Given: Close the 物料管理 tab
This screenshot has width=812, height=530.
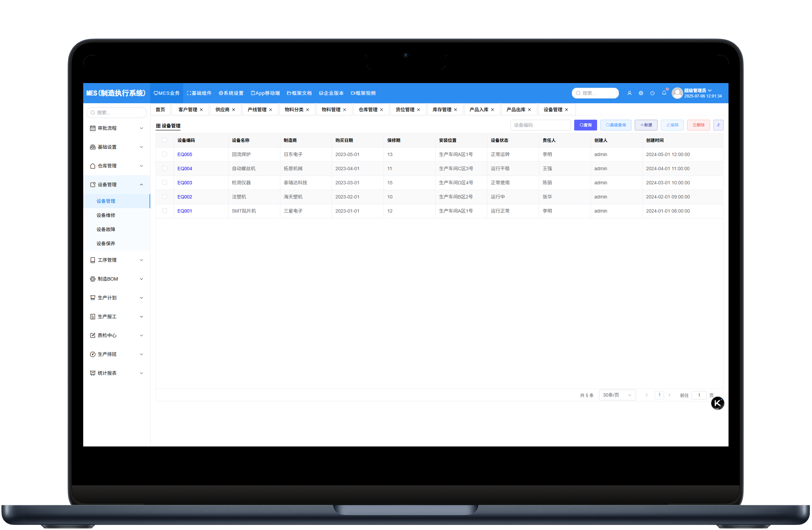Looking at the screenshot, I should point(344,110).
